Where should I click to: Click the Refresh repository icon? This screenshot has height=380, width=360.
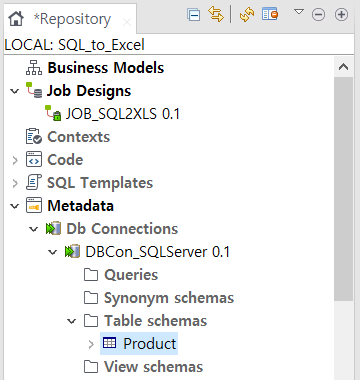tap(247, 15)
